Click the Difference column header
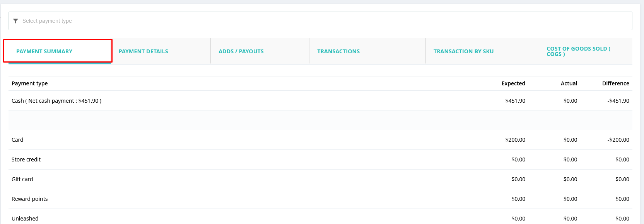This screenshot has height=224, width=644. 615,83
